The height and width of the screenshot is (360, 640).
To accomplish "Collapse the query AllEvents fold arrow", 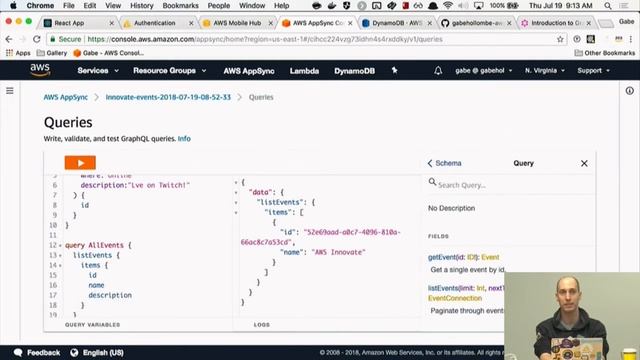I will 60,246.
